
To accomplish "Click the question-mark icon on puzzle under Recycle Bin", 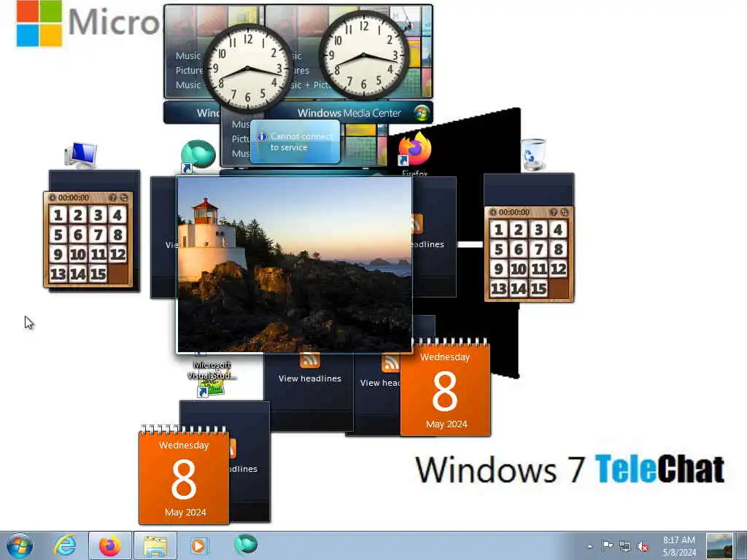I will (x=554, y=212).
